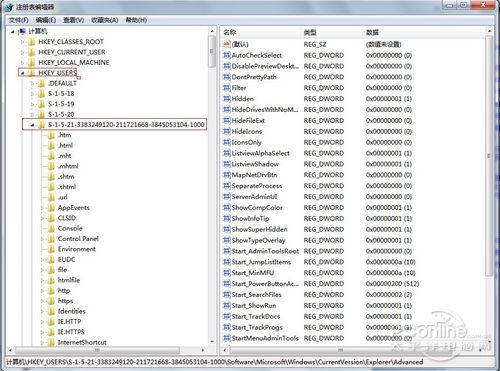Collapse the 计算机 root node
500x371 pixels.
(13, 32)
